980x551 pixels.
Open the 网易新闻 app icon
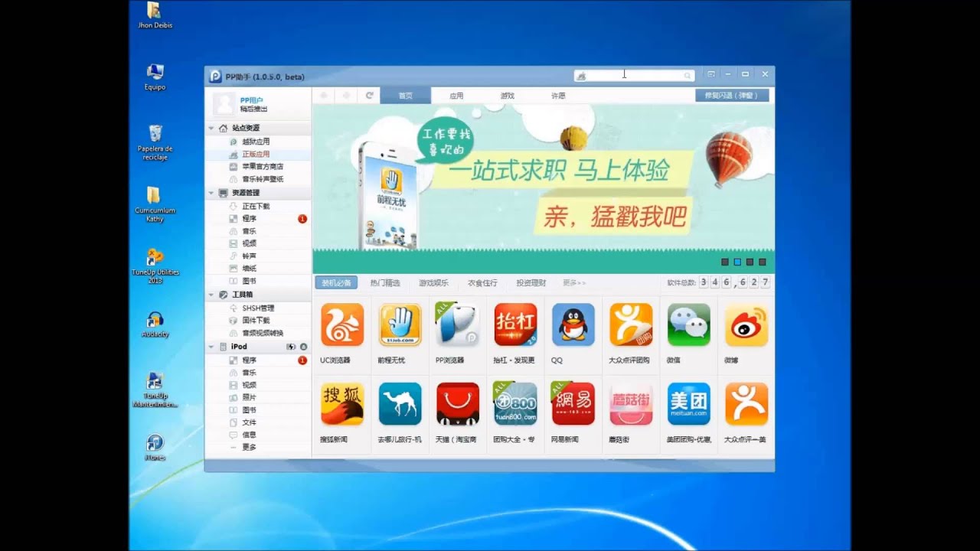pos(573,404)
